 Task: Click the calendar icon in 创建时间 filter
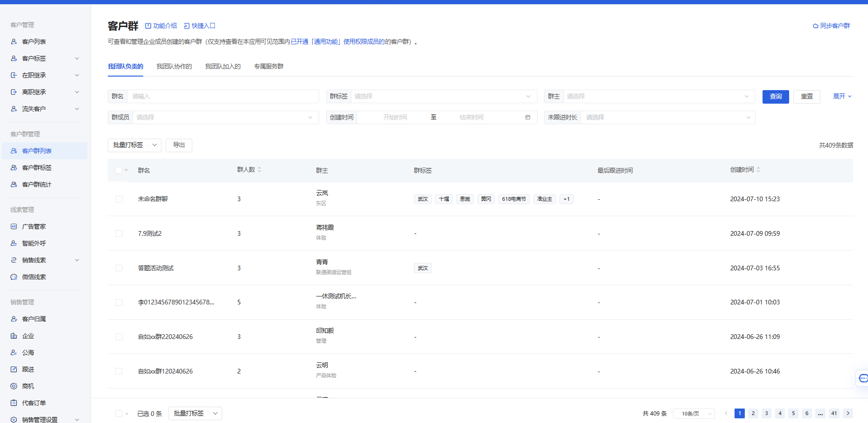[528, 117]
